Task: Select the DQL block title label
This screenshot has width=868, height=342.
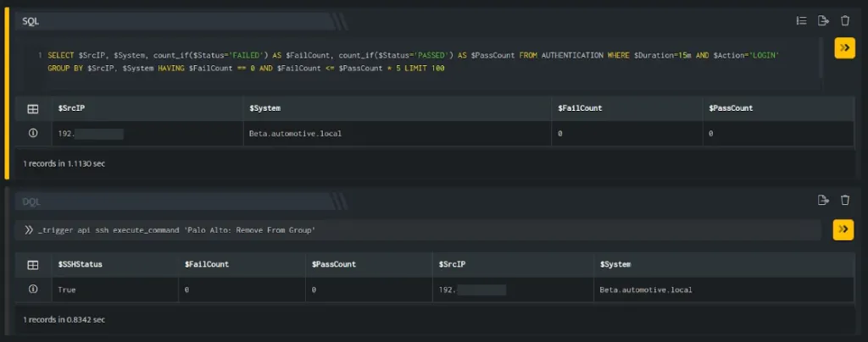Action: tap(31, 201)
